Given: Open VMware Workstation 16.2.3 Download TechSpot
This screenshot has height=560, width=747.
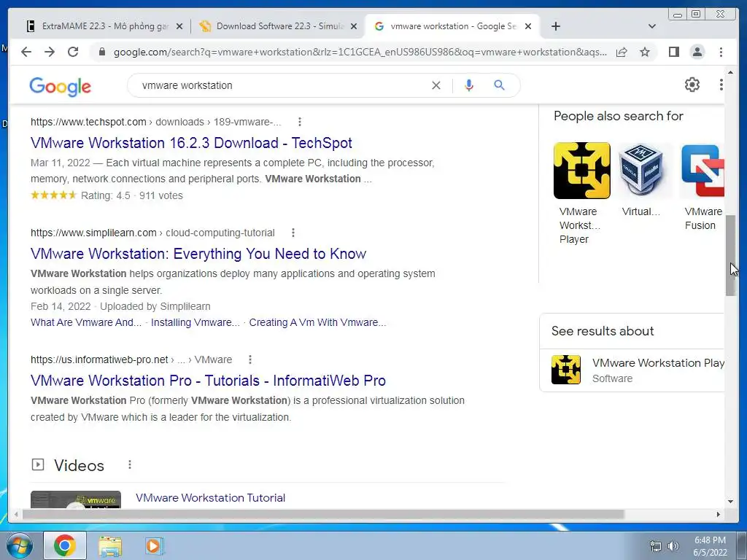Looking at the screenshot, I should click(x=191, y=143).
